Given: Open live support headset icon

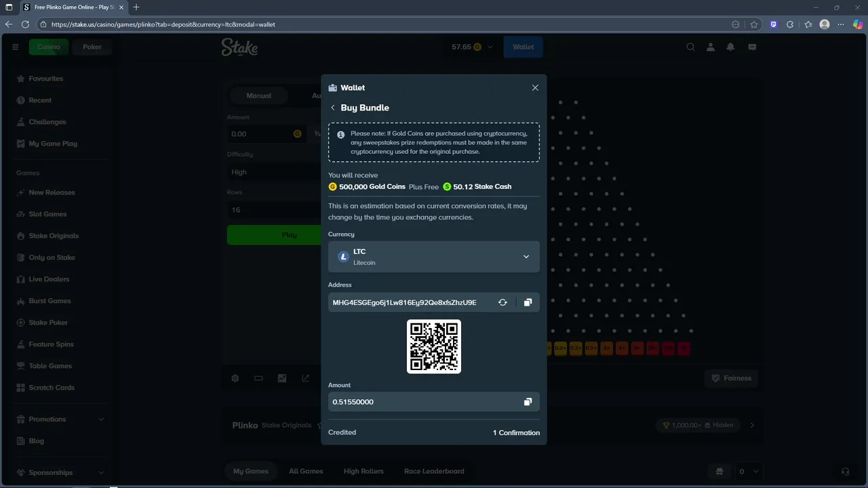Looking at the screenshot, I should [x=845, y=471].
